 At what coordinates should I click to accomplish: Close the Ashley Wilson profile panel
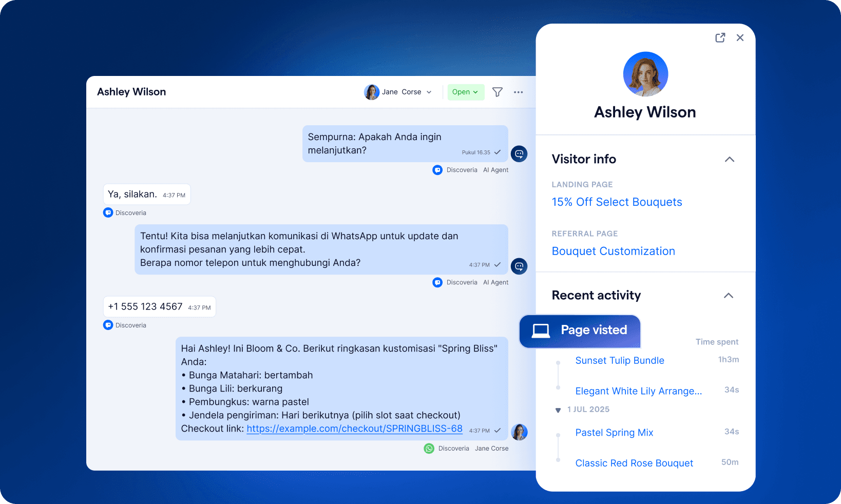[740, 37]
